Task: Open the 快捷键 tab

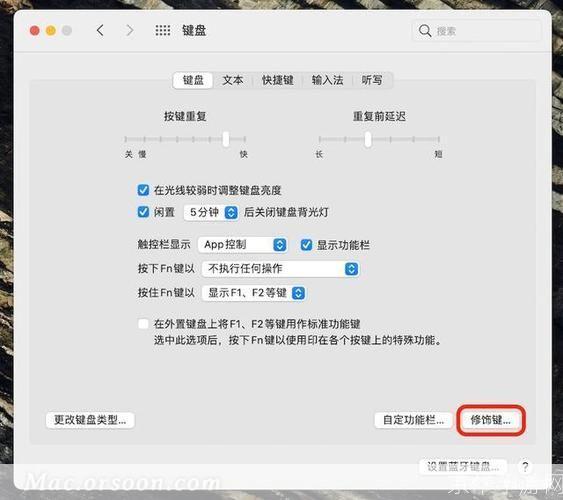Action: point(278,80)
